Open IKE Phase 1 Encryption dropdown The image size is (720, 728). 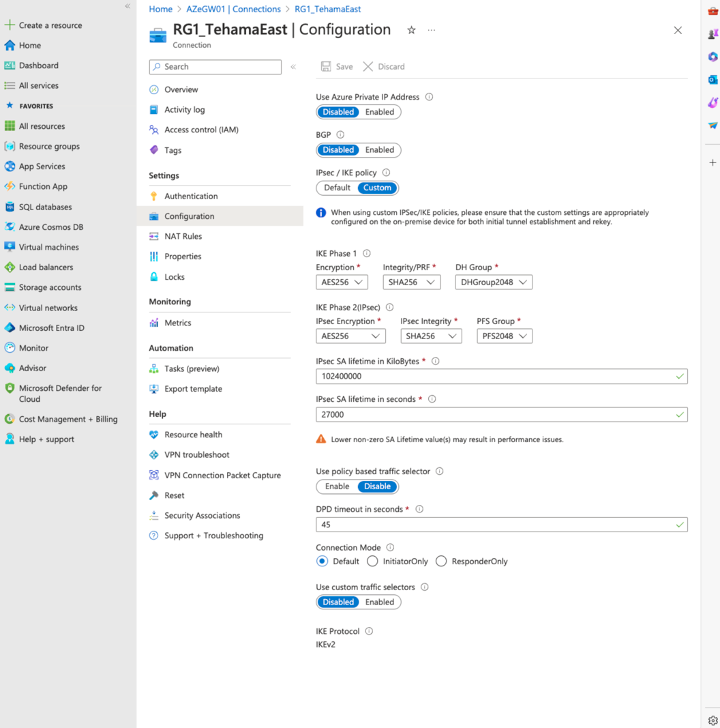[342, 282]
